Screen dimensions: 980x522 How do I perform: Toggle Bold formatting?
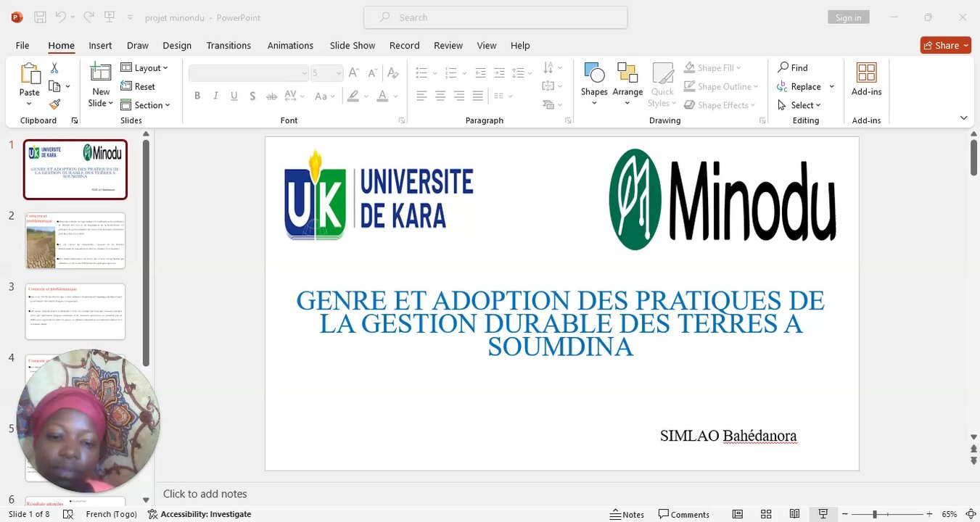(x=197, y=96)
